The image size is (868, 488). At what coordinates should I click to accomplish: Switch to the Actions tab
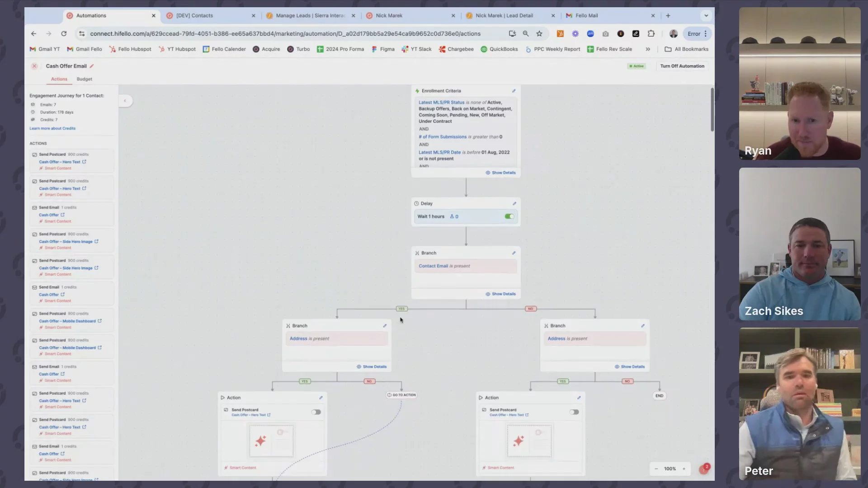point(59,79)
